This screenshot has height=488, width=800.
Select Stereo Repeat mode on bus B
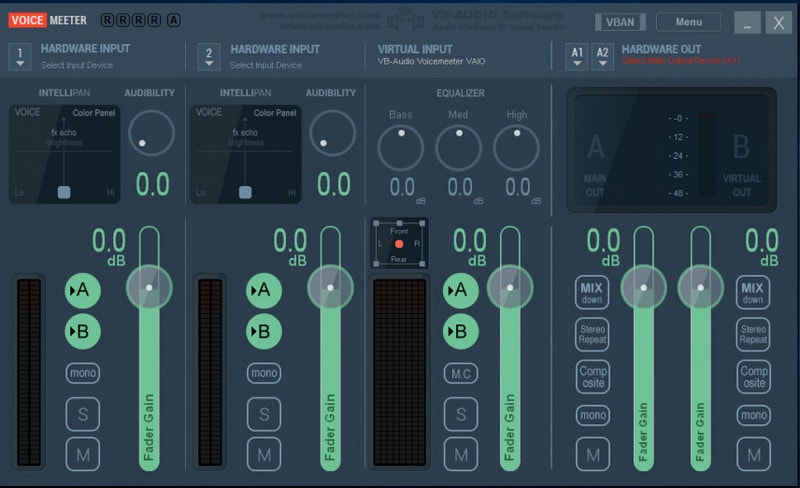(753, 334)
